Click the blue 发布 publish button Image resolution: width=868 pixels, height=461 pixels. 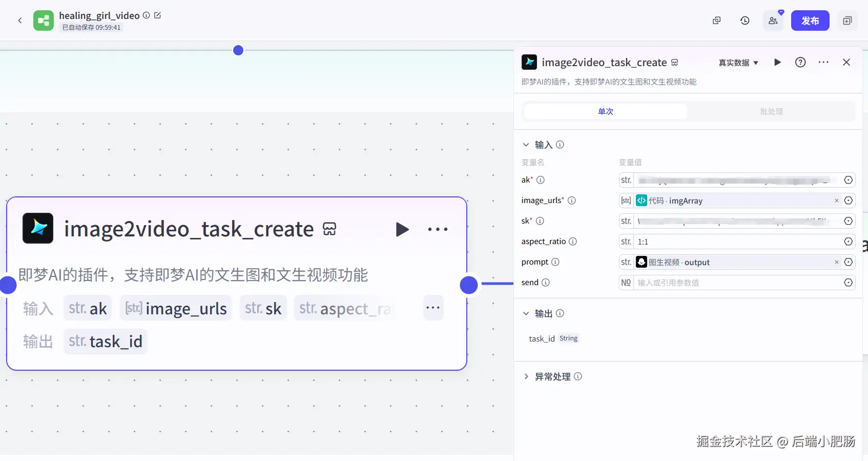click(x=810, y=21)
